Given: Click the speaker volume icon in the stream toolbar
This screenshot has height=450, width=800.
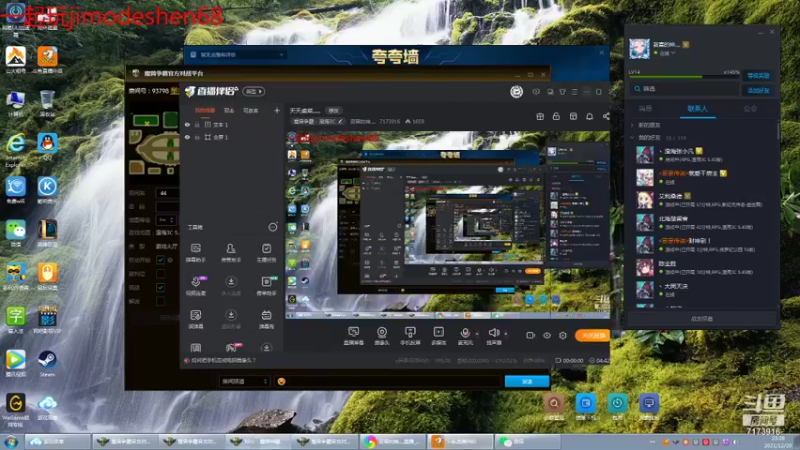Looking at the screenshot, I should [493, 333].
